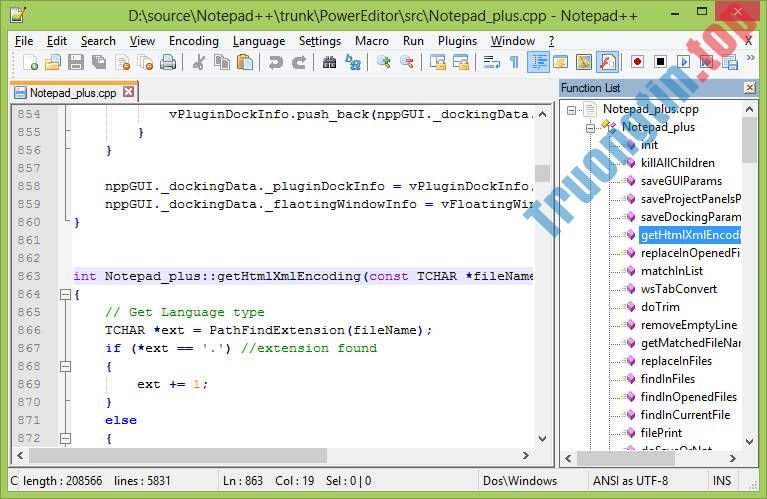Collapse the Notepad_plus.cpp root tree node
The width and height of the screenshot is (767, 499).
(x=571, y=110)
